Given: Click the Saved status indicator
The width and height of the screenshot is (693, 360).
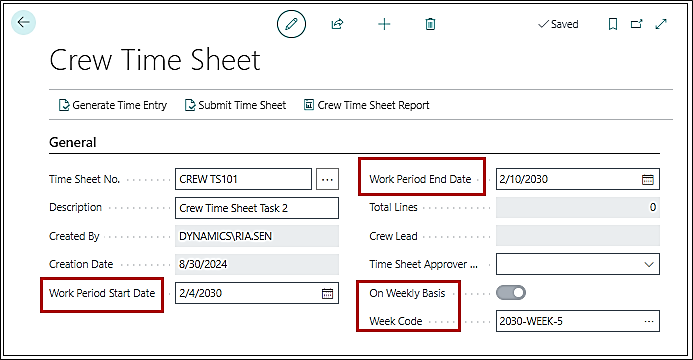Looking at the screenshot, I should click(558, 24).
